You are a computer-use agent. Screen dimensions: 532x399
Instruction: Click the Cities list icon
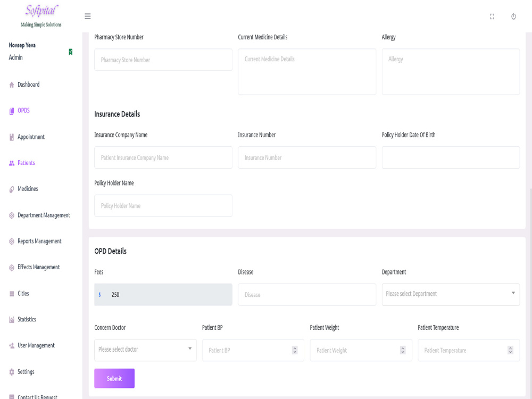coord(12,294)
